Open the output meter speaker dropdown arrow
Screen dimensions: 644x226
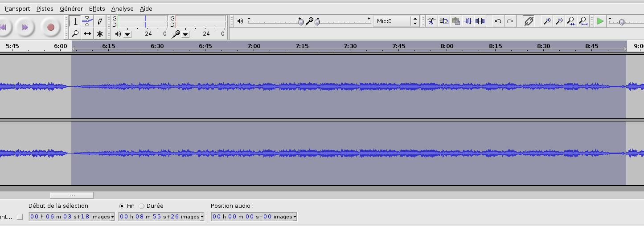pos(127,34)
